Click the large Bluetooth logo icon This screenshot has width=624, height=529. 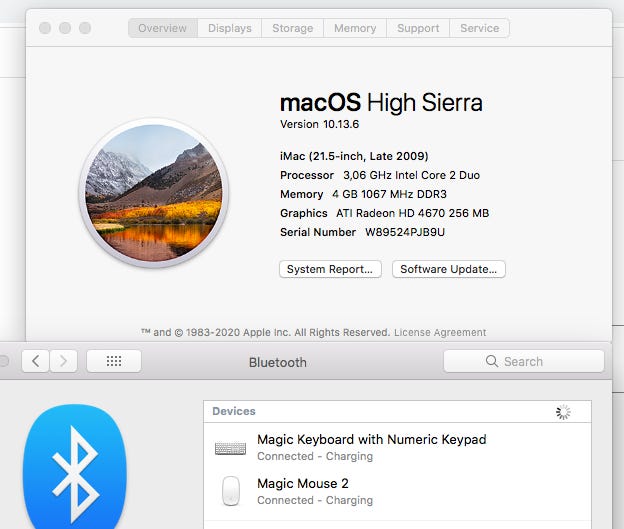74,468
